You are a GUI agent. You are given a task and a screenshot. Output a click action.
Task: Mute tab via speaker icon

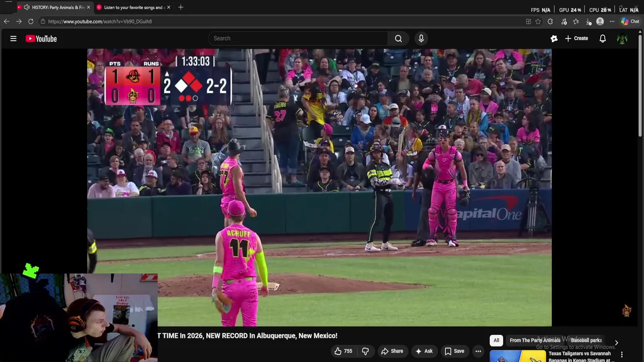point(26,8)
